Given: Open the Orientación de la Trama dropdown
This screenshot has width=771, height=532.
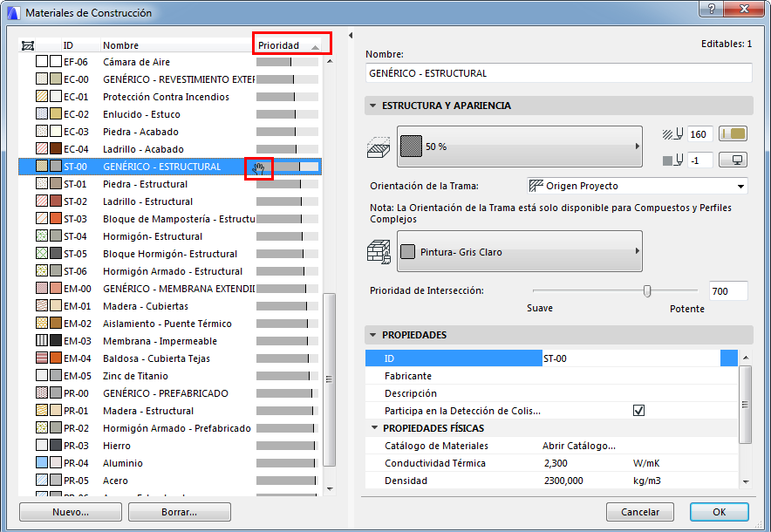Looking at the screenshot, I should tap(638, 186).
